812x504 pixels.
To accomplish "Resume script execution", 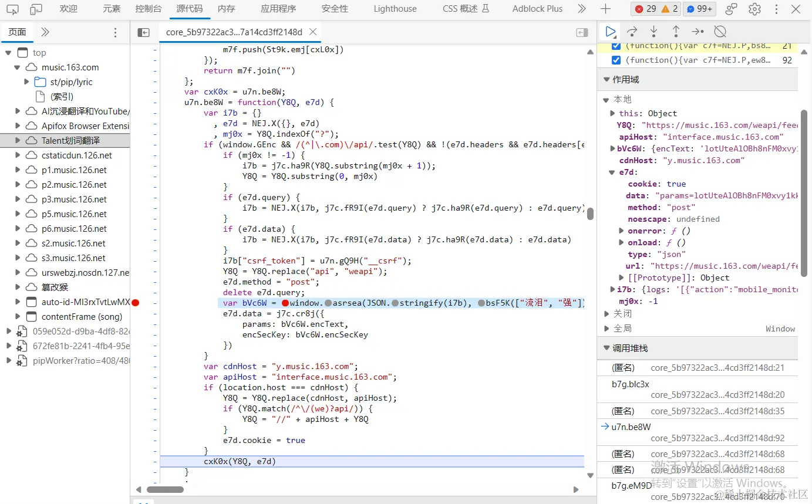I will click(x=611, y=32).
